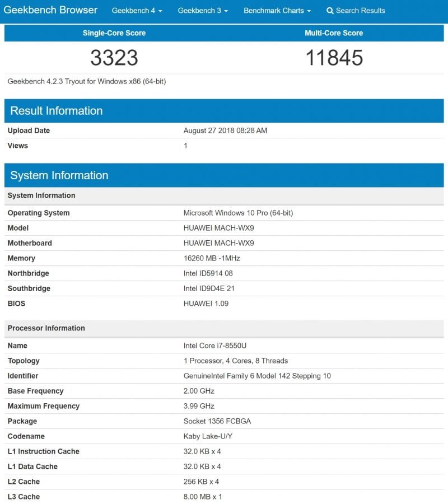This screenshot has width=448, height=504.
Task: Select BIOS value HUAWEI 1.09
Action: [206, 304]
